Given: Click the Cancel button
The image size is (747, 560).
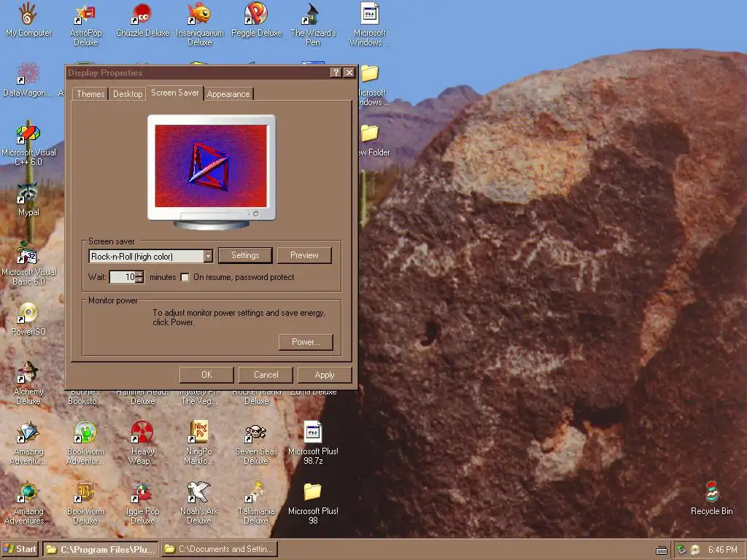Looking at the screenshot, I should [266, 375].
